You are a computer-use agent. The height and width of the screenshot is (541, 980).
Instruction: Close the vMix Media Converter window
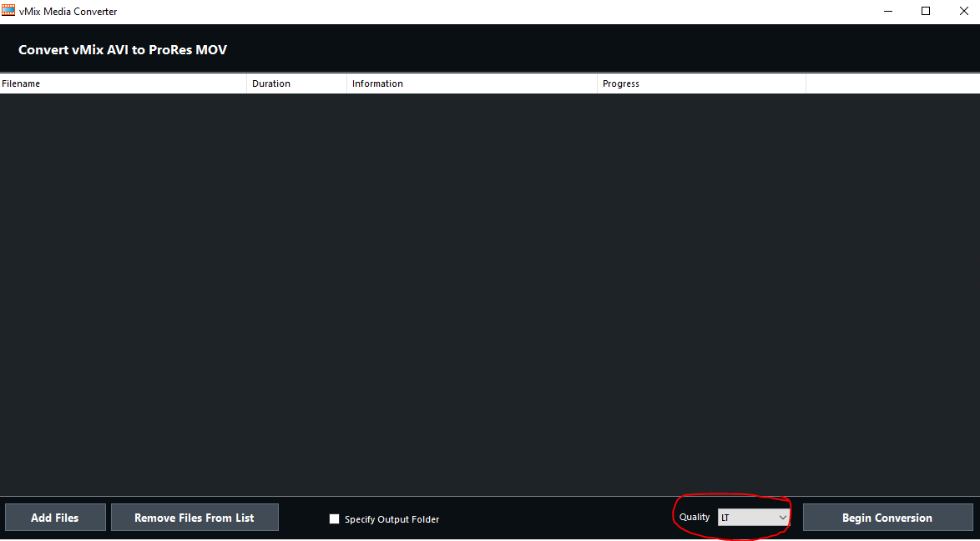coord(961,11)
